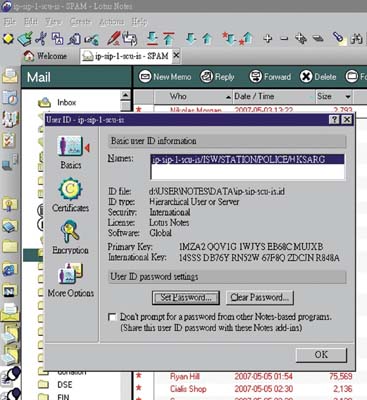Open the Edit menu
Image resolution: width=367 pixels, height=400 pixels.
point(30,22)
